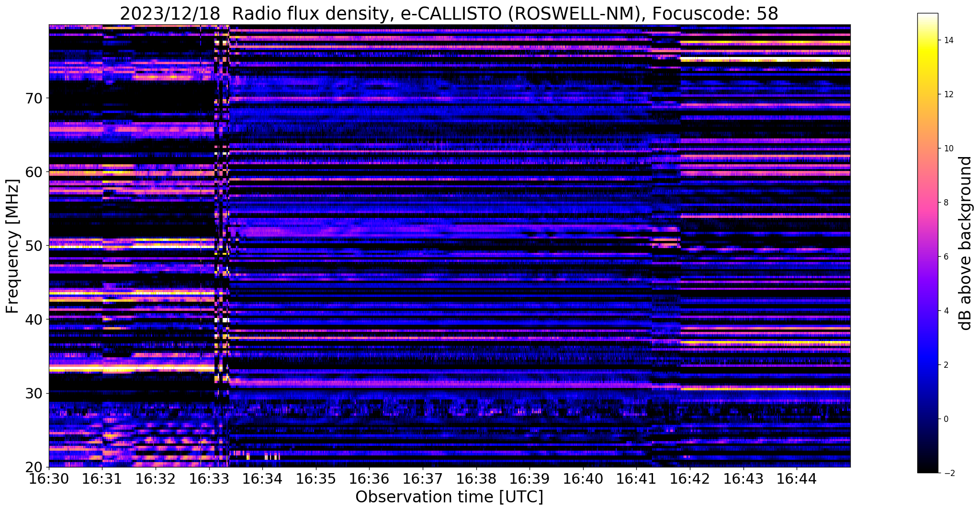Click the 16:36 time tick label
This screenshot has width=980, height=511.
point(369,478)
